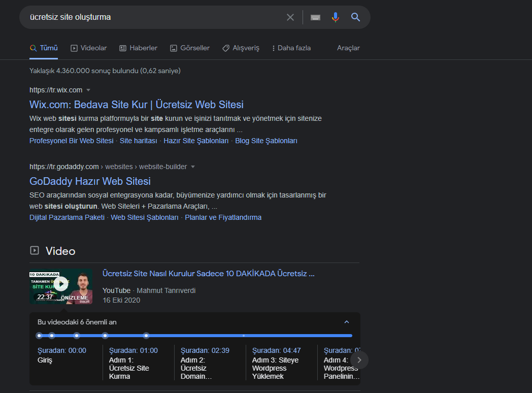Jump to fifth timeline marker on moments bar
The image size is (532, 393).
pos(146,336)
